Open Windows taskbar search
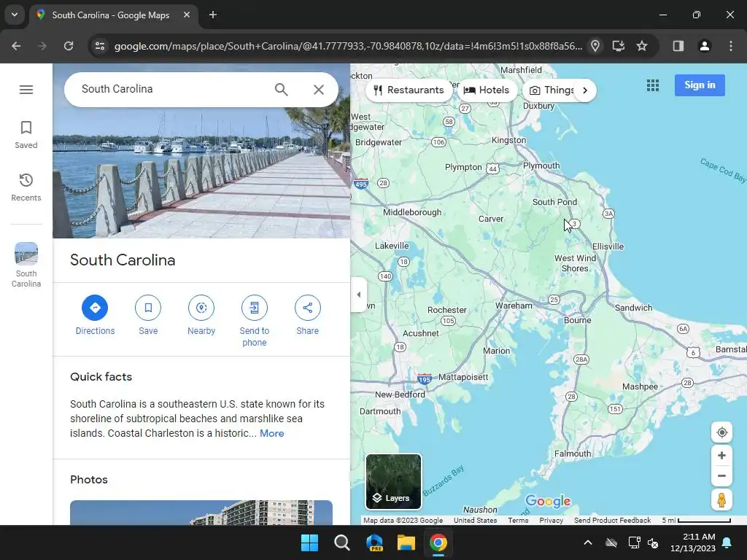The height and width of the screenshot is (560, 747). point(342,542)
